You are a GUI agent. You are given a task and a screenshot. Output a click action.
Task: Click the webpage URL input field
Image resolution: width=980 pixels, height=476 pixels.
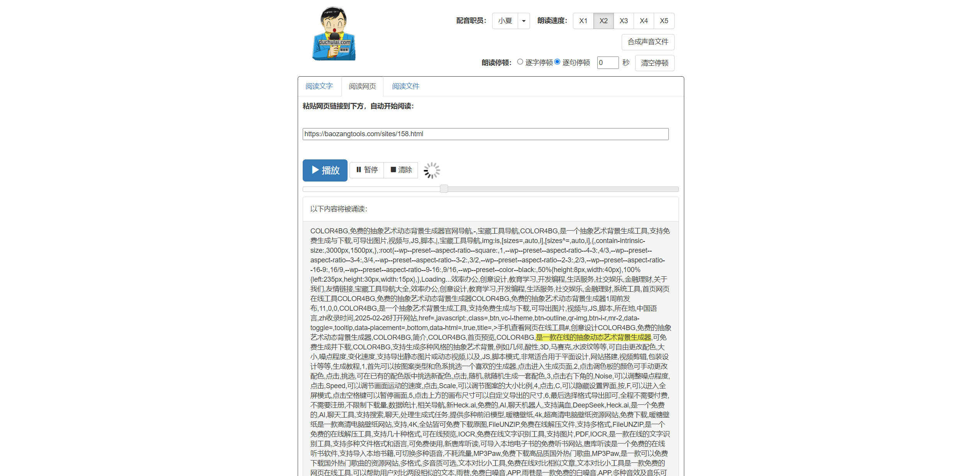(x=485, y=134)
